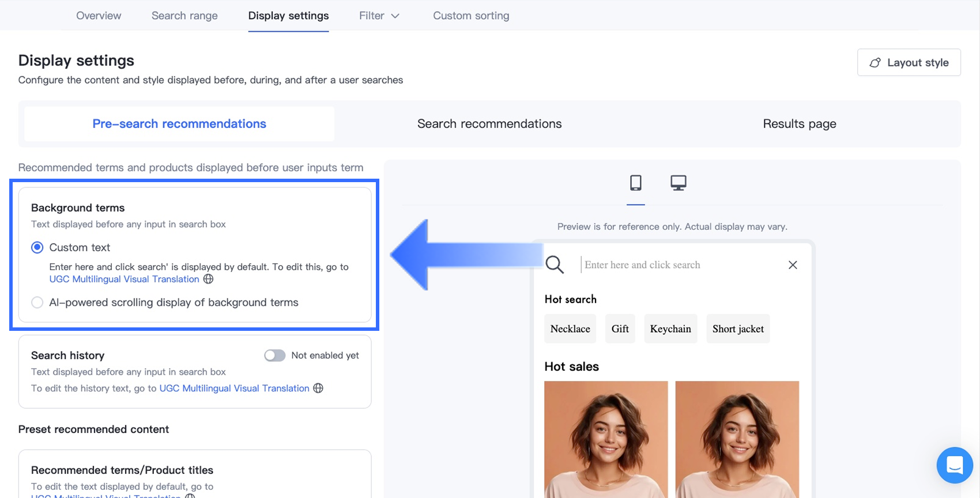
Task: Click globe icon under Custom text
Action: coord(209,279)
